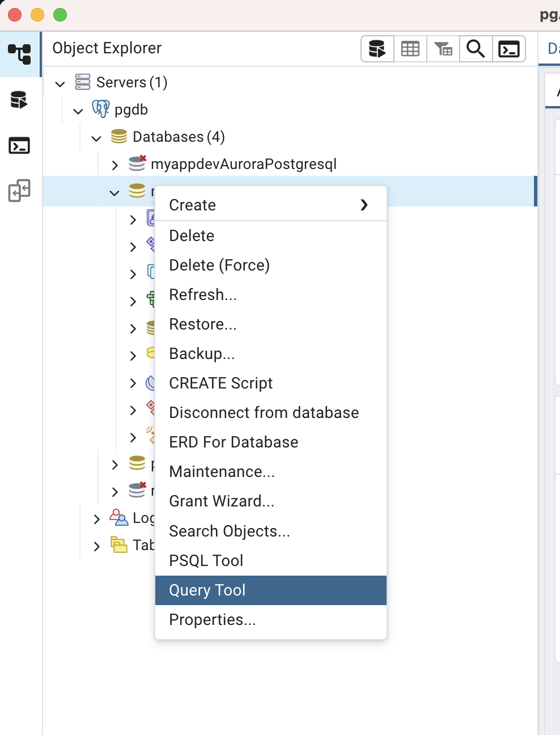560x735 pixels.
Task: Select the Databases (4) tree label
Action: [x=179, y=137]
